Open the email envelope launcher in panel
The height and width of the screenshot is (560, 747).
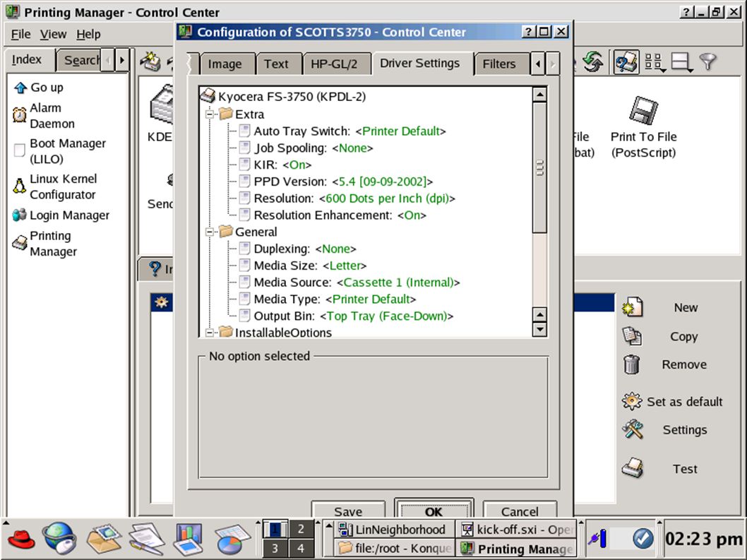(103, 538)
